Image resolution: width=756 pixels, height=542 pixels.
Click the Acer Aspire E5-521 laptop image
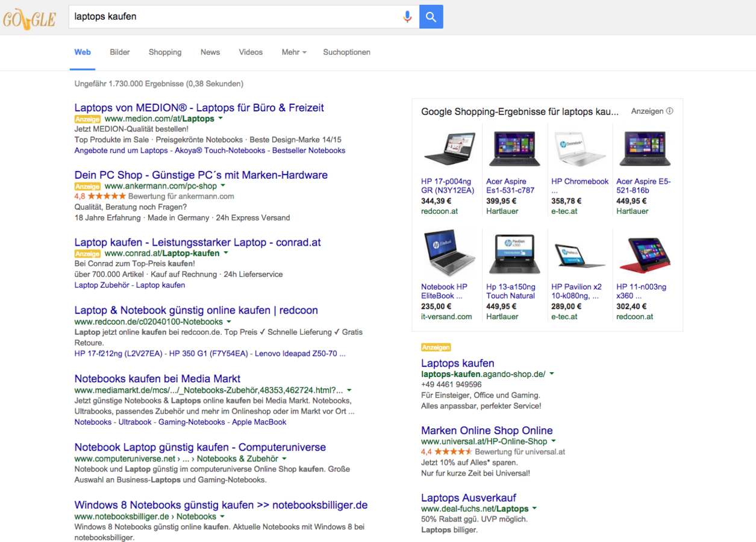(645, 149)
